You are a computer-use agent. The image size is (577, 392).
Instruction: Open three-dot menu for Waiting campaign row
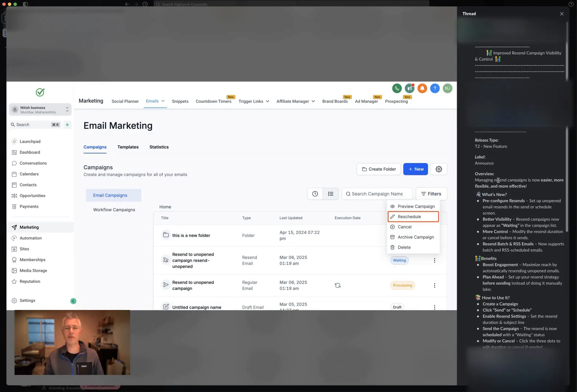click(x=435, y=260)
